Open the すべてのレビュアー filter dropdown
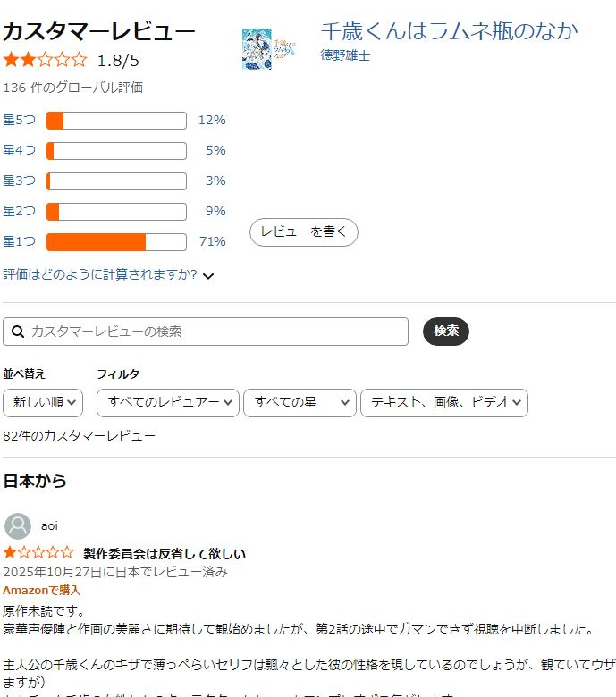 click(x=168, y=403)
